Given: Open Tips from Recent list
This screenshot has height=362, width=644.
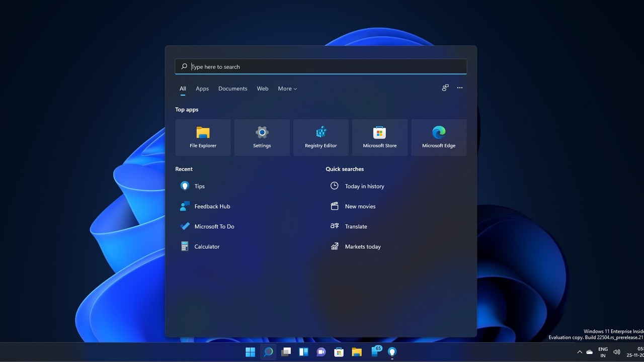Looking at the screenshot, I should tap(199, 186).
